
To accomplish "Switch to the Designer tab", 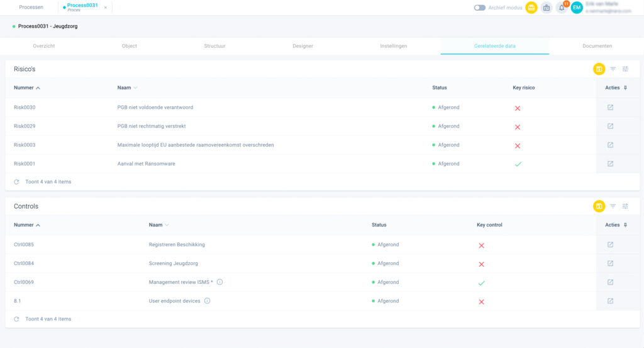I will pos(303,46).
